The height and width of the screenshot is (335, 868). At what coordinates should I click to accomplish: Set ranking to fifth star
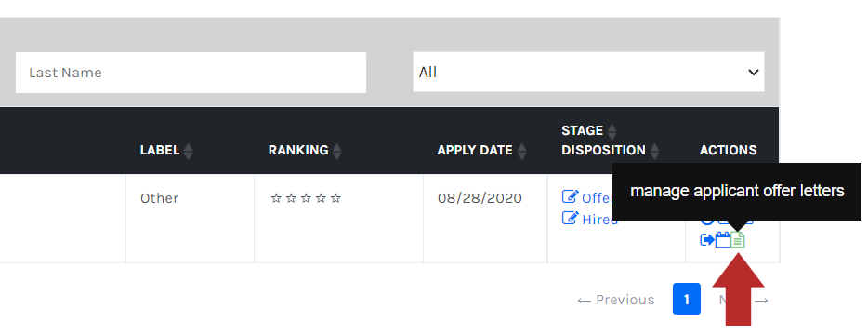pos(335,198)
